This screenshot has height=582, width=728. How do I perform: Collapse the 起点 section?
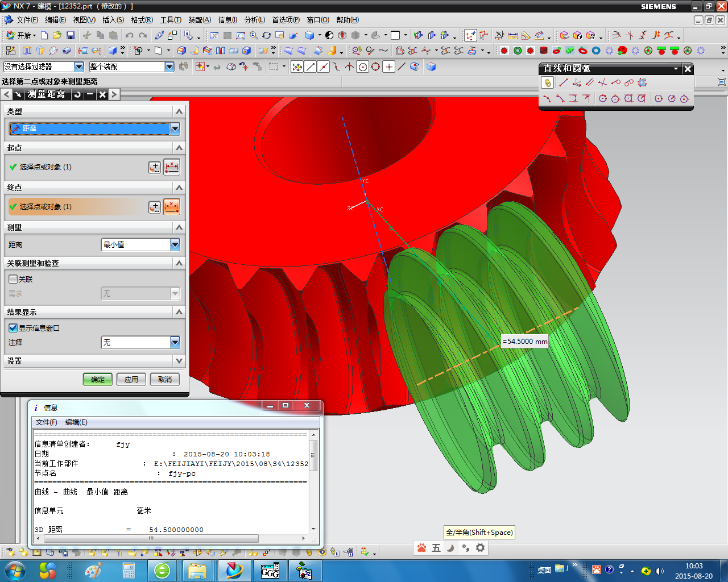[179, 148]
